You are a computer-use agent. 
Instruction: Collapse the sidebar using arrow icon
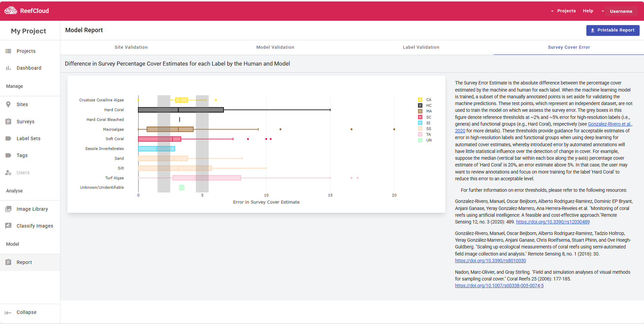pos(8,313)
